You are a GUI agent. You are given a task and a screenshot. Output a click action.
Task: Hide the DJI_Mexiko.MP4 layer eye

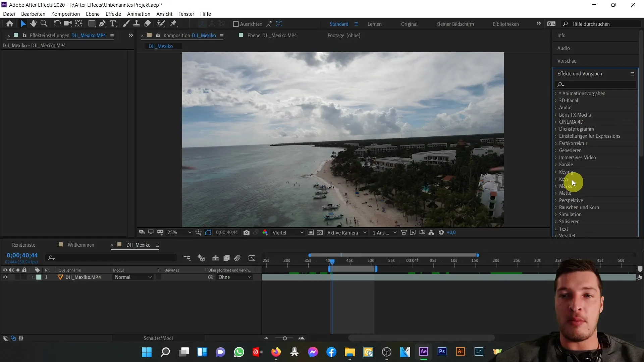tap(5, 277)
